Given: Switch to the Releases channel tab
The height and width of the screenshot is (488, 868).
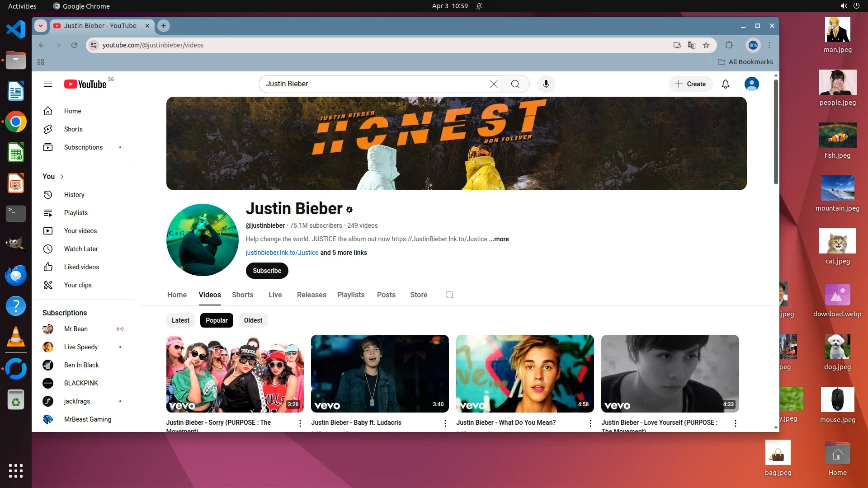Looking at the screenshot, I should [x=311, y=295].
